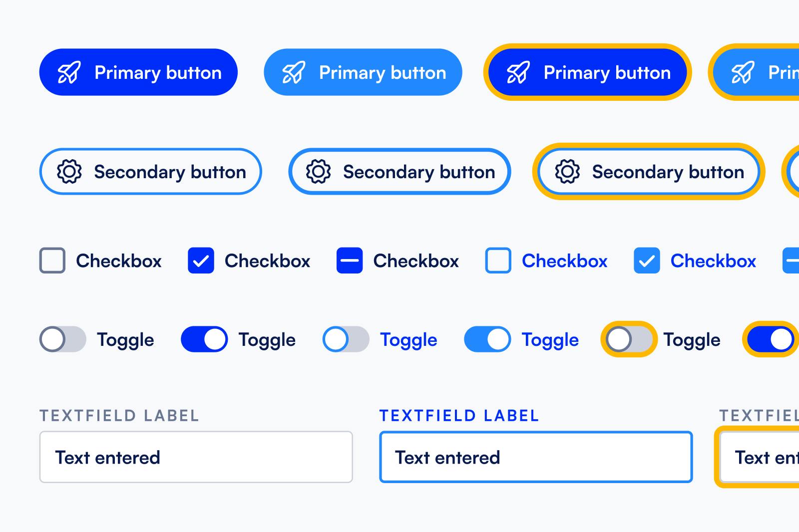The height and width of the screenshot is (532, 799).
Task: Click inside the blue-bordered Text entered field
Action: (x=535, y=457)
